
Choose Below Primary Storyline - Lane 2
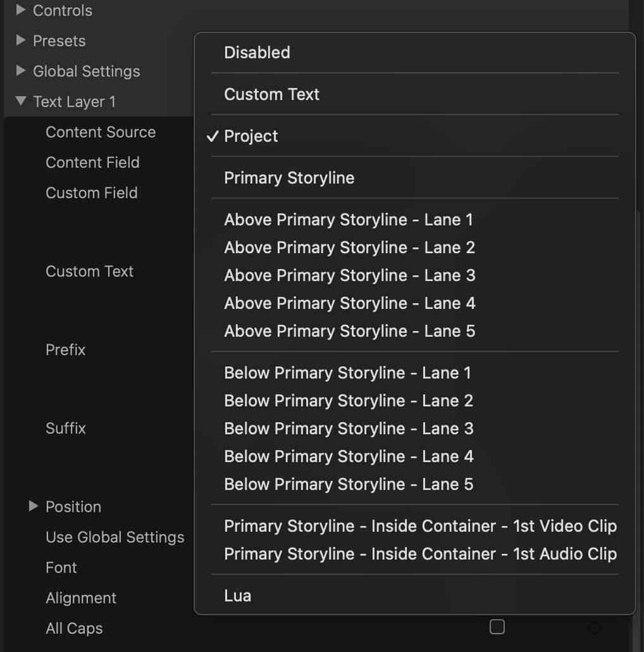pos(349,401)
